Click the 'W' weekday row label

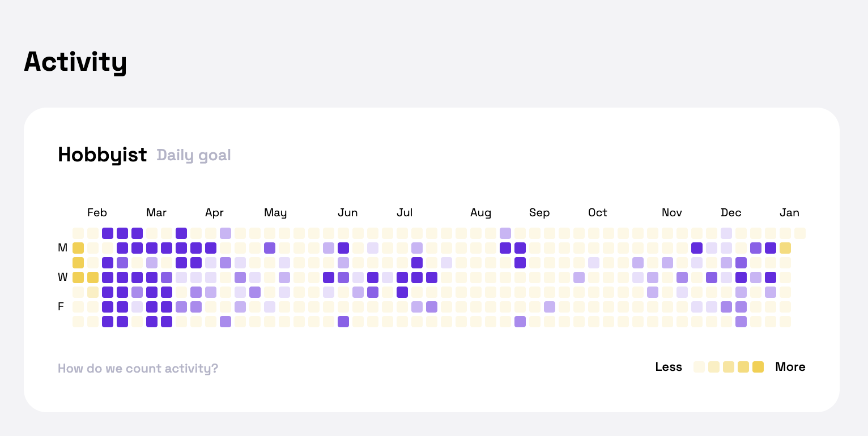pos(62,277)
